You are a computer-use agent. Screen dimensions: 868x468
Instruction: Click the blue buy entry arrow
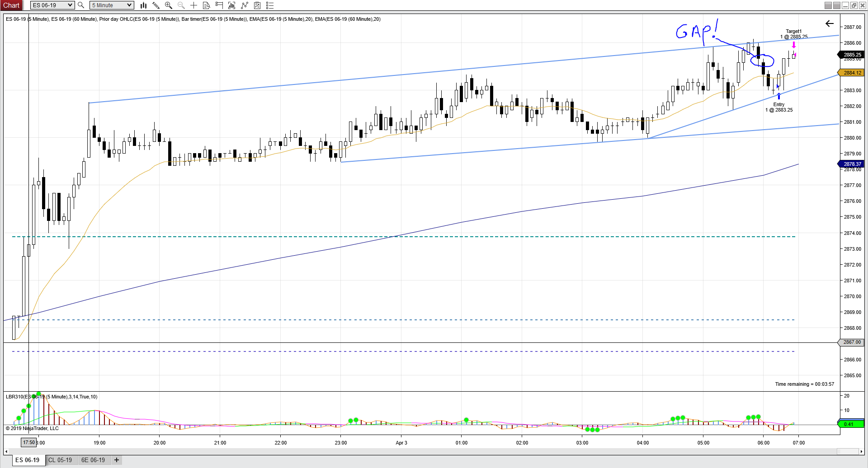pyautogui.click(x=778, y=96)
